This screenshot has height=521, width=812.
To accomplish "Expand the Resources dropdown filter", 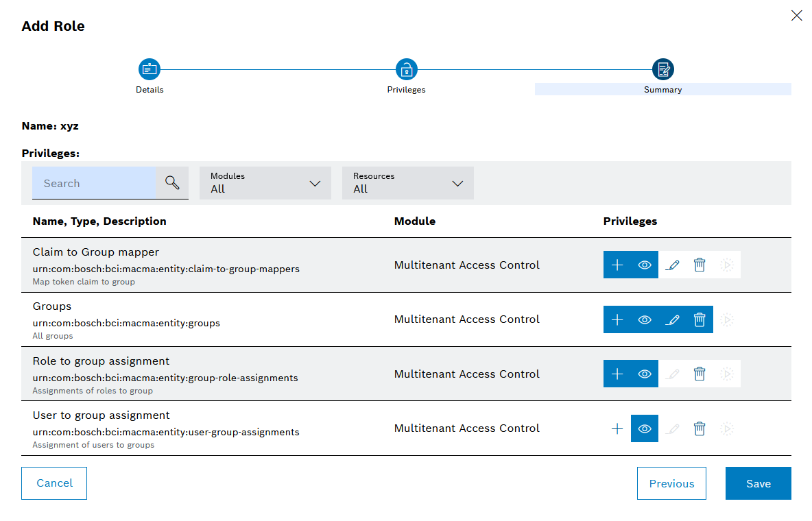I will [408, 183].
